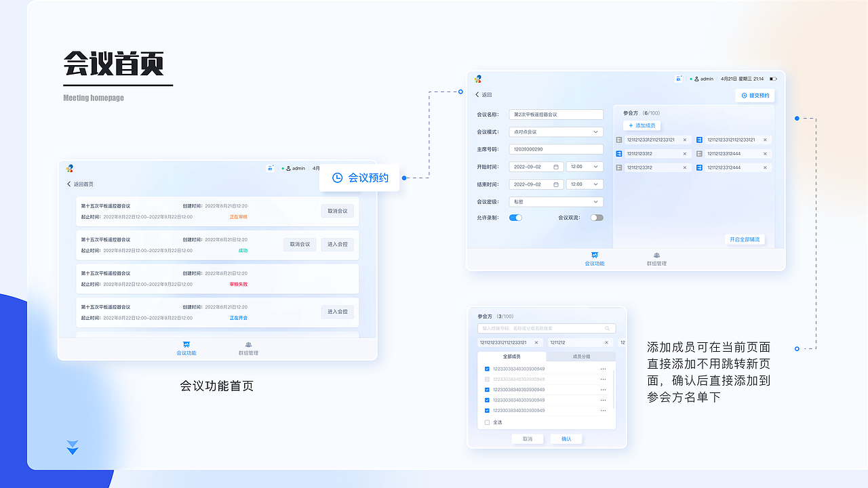The image size is (868, 488).
Task: Click the app logo in the meeting list panel
Action: [70, 168]
